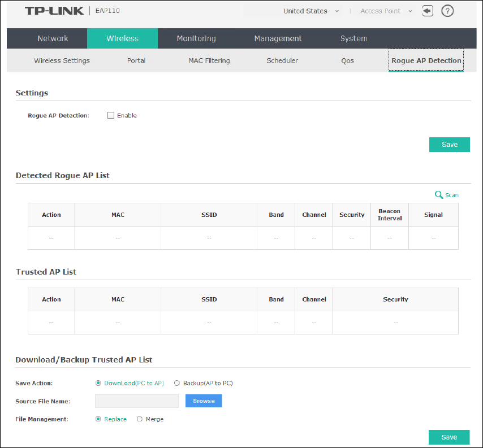Open the Scheduler subtab
483x448 pixels.
282,60
